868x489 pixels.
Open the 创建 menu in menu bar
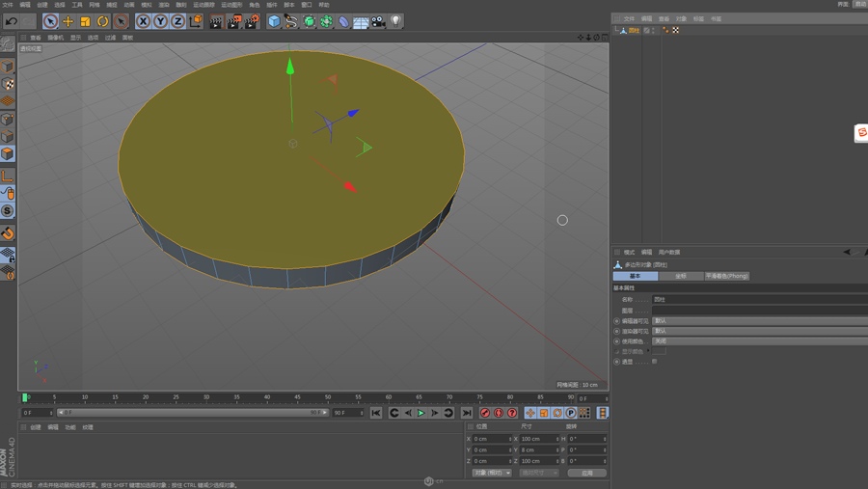(42, 5)
